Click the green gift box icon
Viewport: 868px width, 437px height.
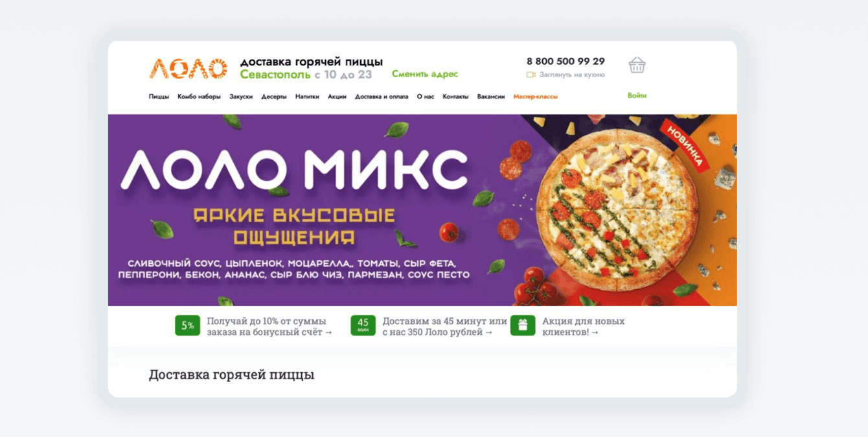[x=523, y=325]
